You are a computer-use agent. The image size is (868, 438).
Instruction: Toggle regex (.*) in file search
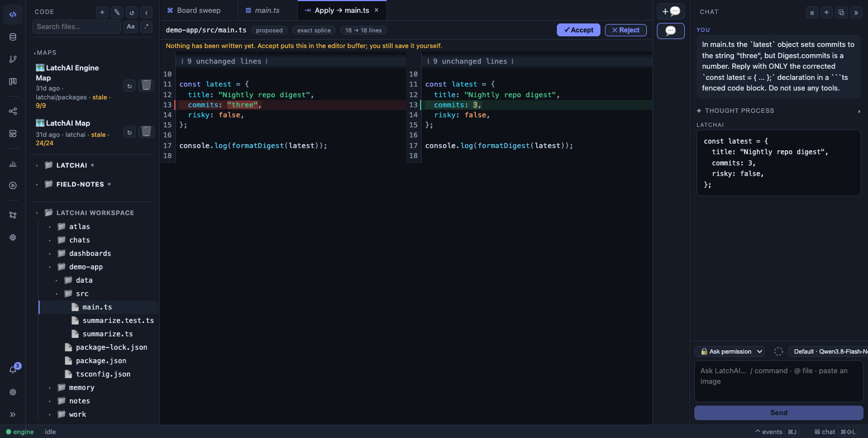[x=146, y=26]
